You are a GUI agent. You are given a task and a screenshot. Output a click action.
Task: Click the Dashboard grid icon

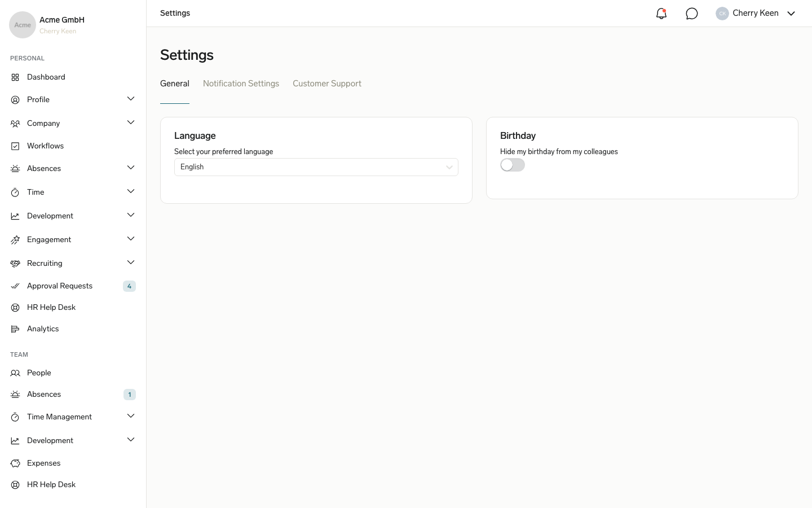point(15,77)
